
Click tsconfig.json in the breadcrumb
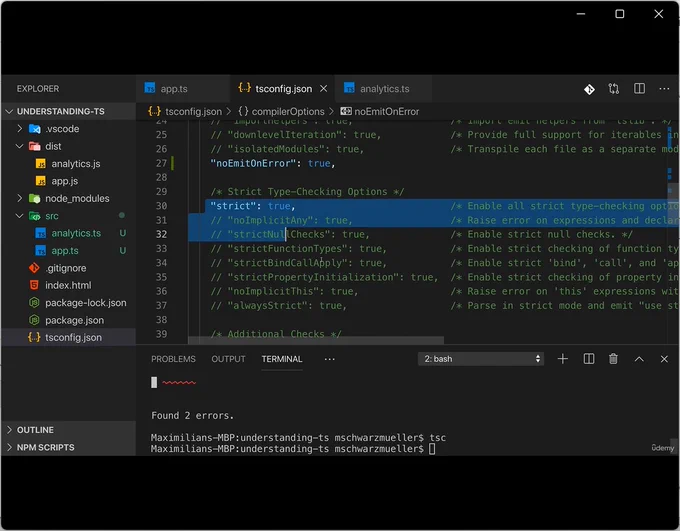193,111
